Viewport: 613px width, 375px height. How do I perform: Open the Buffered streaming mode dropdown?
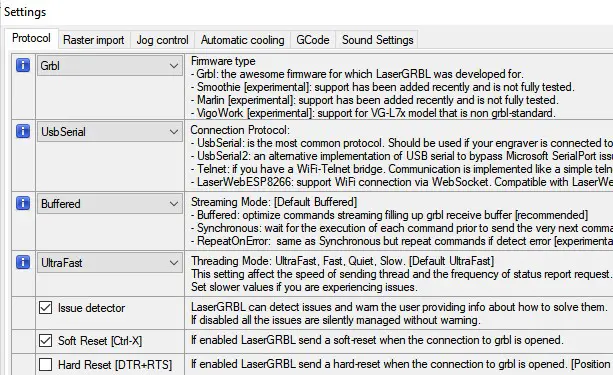109,204
